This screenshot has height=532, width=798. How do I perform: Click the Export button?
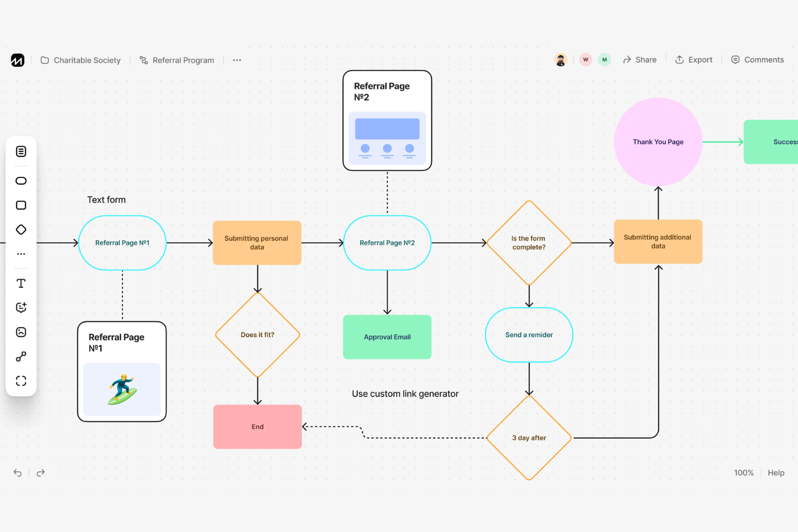coord(694,59)
